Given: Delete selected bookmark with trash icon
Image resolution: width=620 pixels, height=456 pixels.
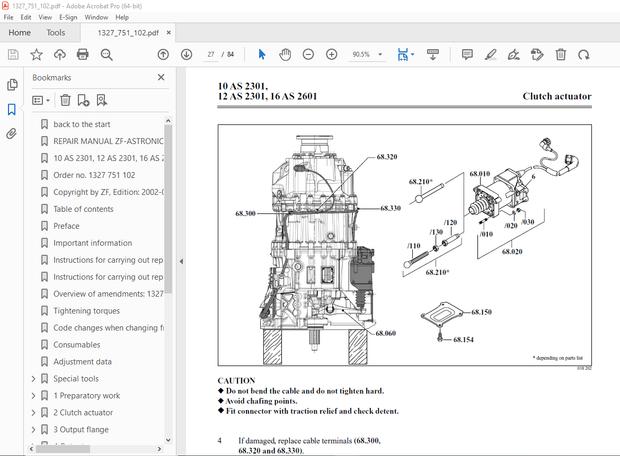Looking at the screenshot, I should click(x=65, y=100).
